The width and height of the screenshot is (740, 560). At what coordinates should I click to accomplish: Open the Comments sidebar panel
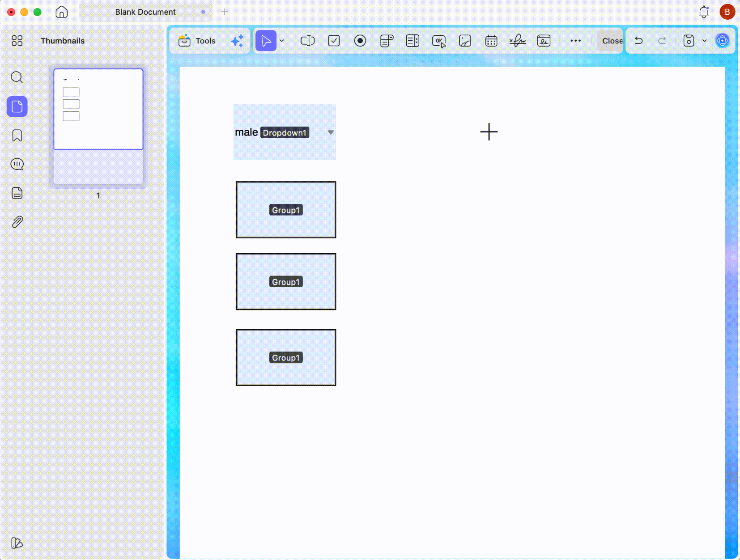[x=17, y=164]
